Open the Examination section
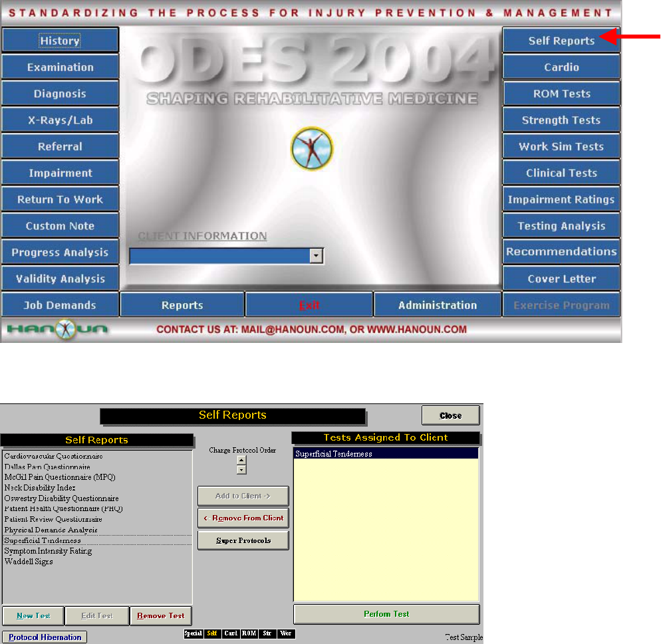The height and width of the screenshot is (644, 661). click(x=60, y=67)
